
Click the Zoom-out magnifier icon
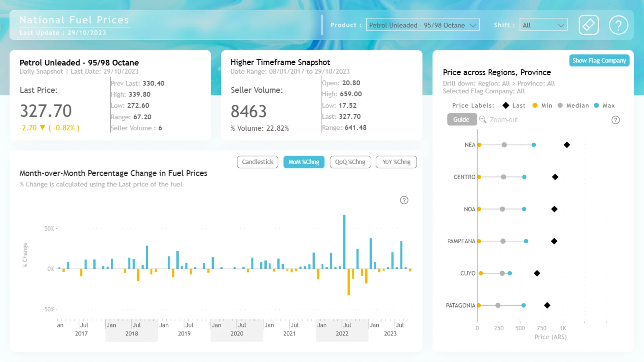pyautogui.click(x=483, y=120)
